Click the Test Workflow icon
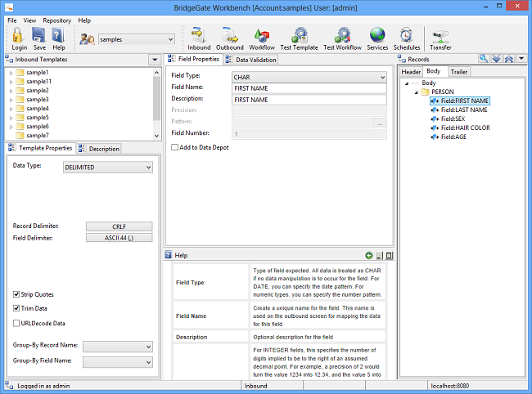The width and height of the screenshot is (532, 394). point(343,36)
